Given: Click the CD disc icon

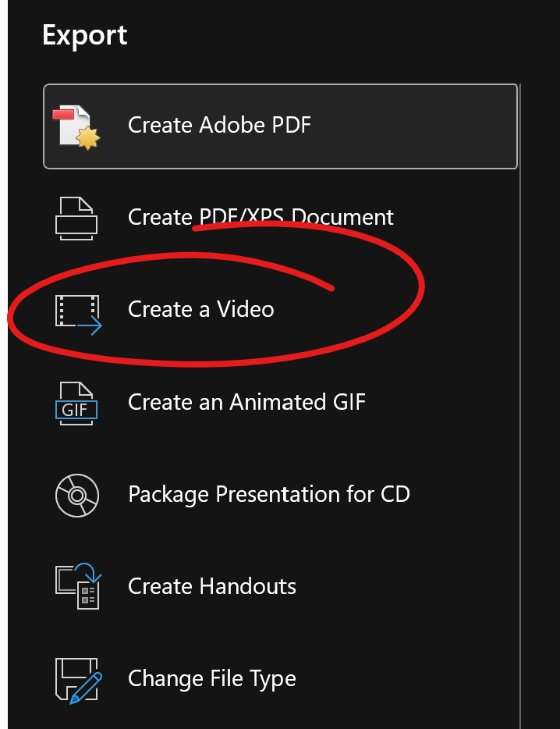Looking at the screenshot, I should (76, 495).
